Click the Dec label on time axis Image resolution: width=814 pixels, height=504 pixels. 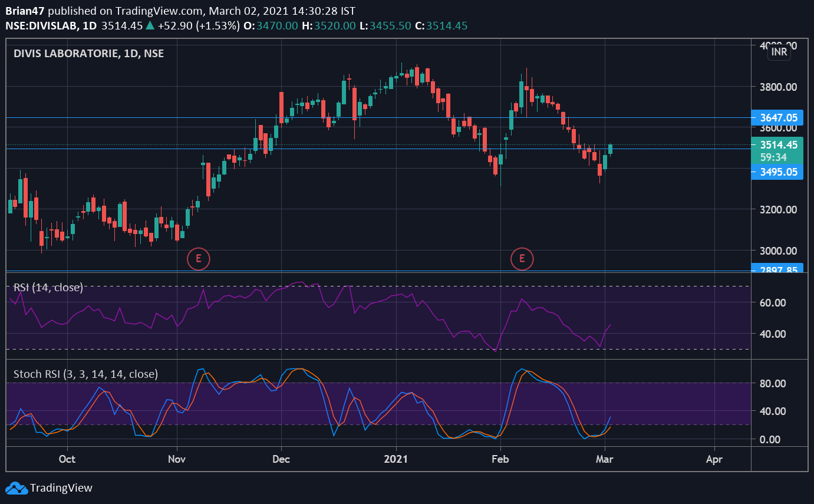coord(281,458)
